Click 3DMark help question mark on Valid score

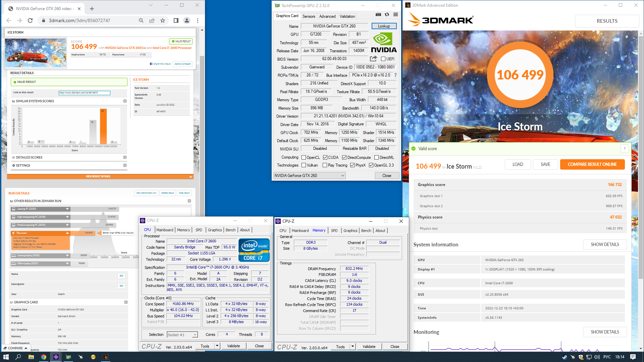pyautogui.click(x=625, y=148)
